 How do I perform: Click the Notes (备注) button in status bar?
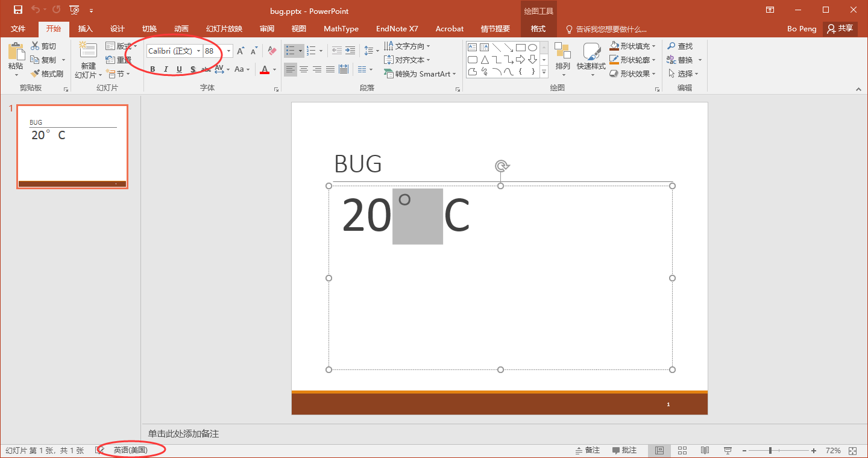[588, 450]
